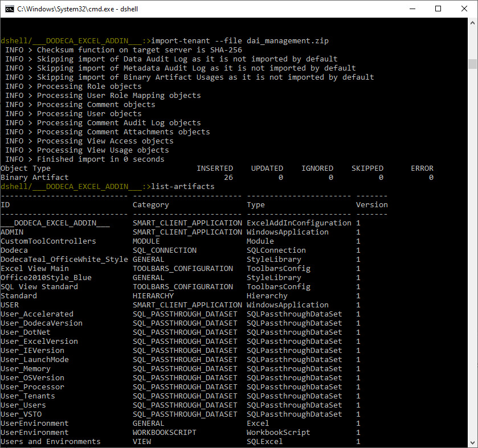478x448 pixels.
Task: Click the 'Standard' artifact ID
Action: click(19, 296)
